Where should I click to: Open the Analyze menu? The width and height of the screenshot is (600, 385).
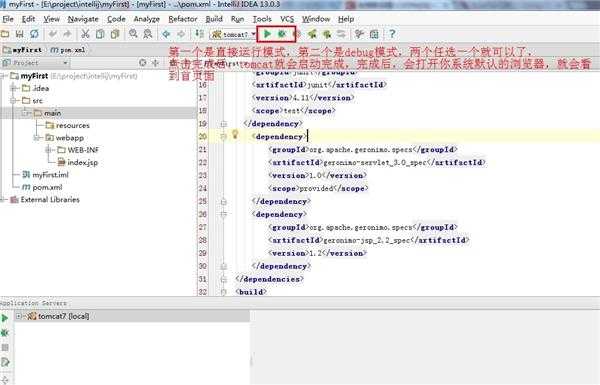coord(147,19)
